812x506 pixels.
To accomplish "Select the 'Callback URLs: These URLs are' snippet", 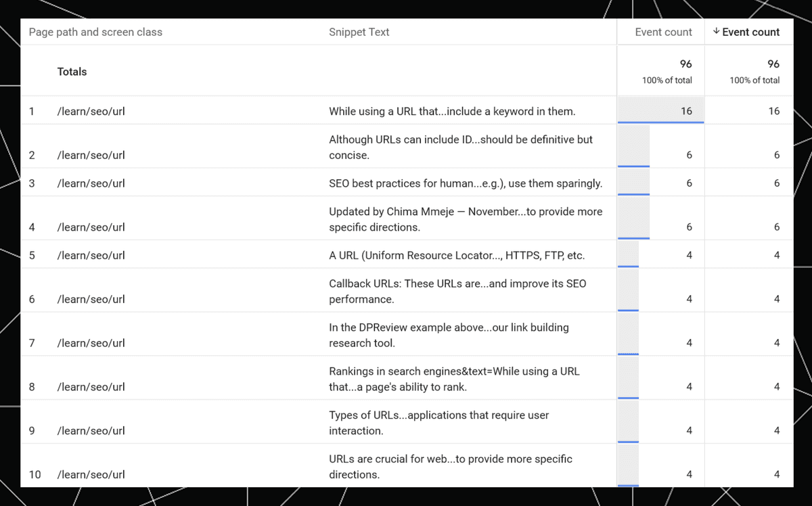I will [x=457, y=291].
